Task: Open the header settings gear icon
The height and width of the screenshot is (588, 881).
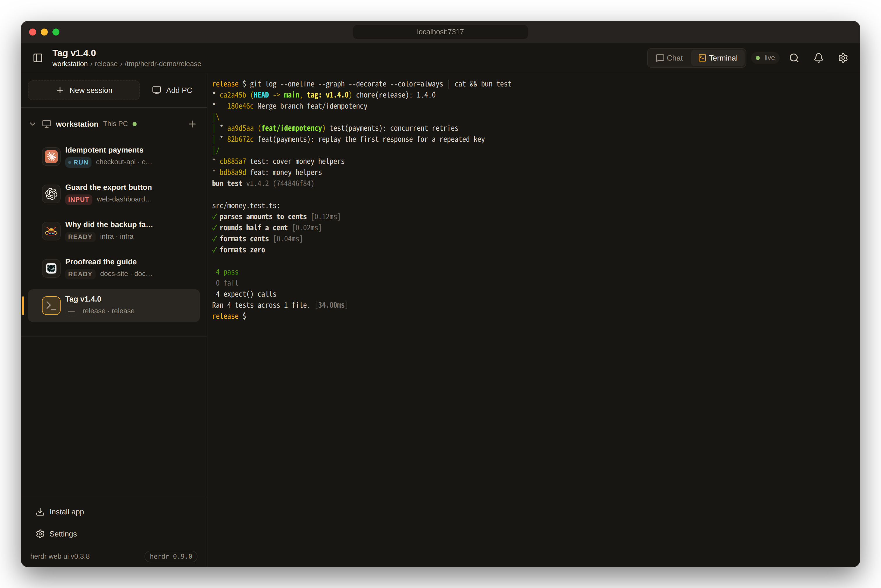Action: coord(843,58)
